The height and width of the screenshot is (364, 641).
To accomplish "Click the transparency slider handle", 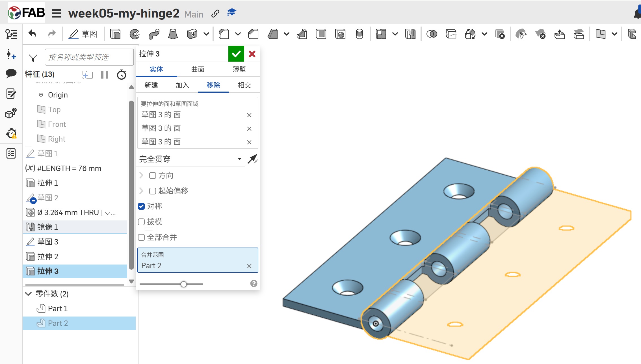I will point(184,284).
